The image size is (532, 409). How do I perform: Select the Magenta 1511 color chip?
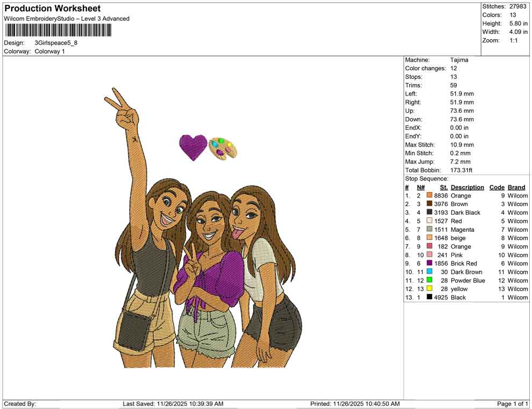click(x=429, y=229)
